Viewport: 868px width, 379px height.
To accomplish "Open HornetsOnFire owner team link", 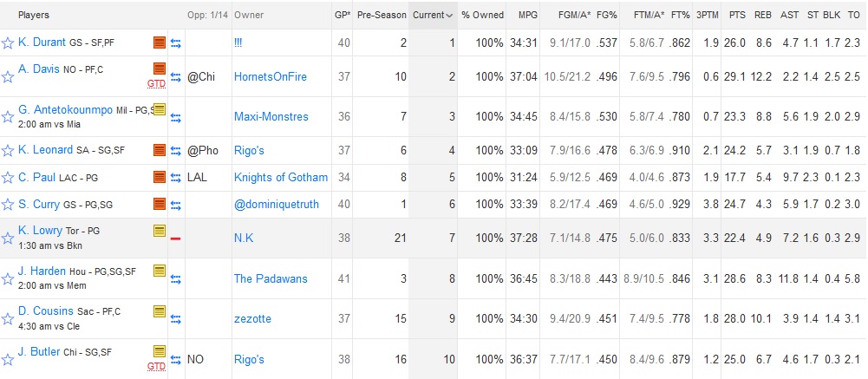I will (271, 77).
